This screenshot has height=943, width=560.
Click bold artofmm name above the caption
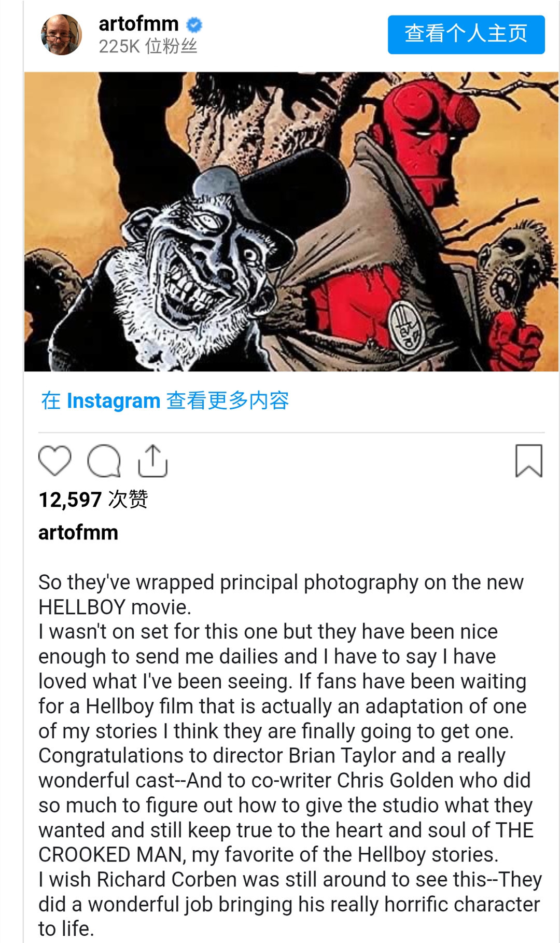(78, 533)
